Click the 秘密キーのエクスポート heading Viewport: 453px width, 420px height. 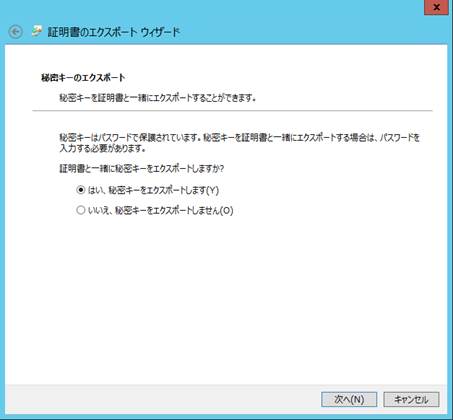point(83,78)
